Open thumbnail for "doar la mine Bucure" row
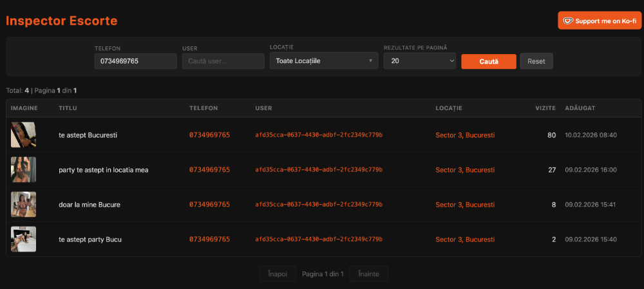Screen dimensions: 644x289 tap(23, 205)
